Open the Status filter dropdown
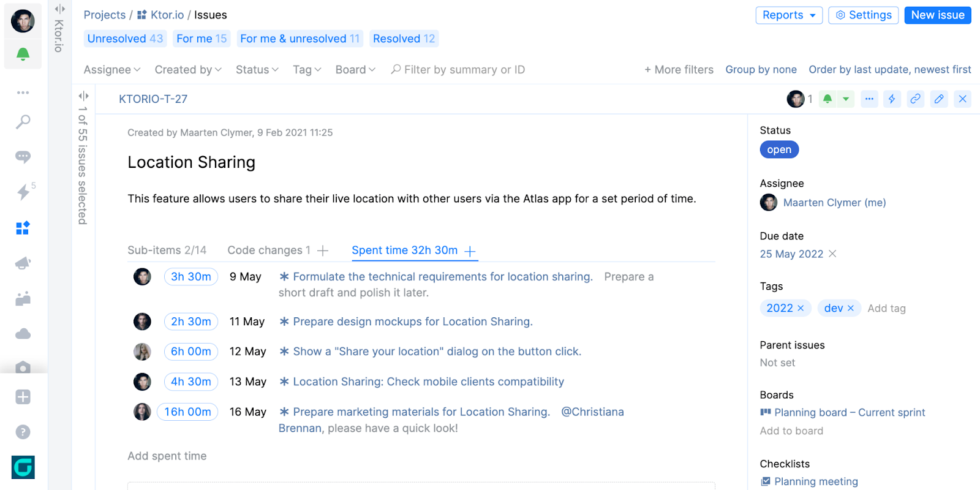980x490 pixels. [x=257, y=70]
